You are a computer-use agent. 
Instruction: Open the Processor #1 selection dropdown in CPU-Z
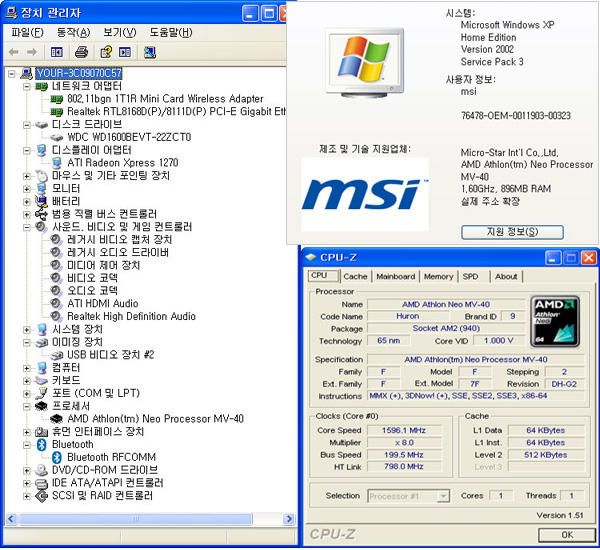pos(443,496)
